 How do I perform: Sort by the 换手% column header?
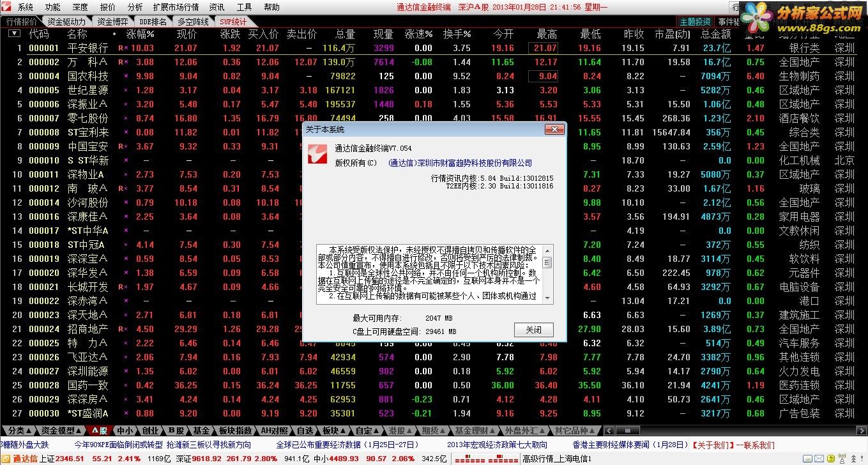[x=457, y=33]
